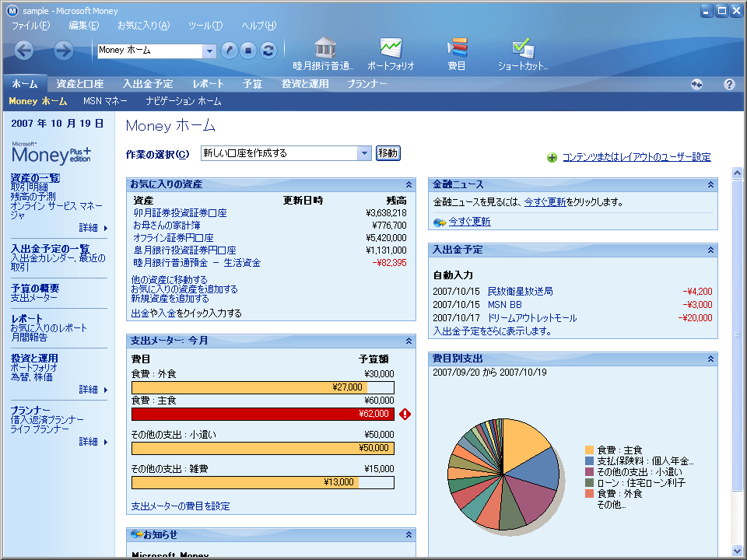
Task: Open the お気に入り menu
Action: [143, 26]
